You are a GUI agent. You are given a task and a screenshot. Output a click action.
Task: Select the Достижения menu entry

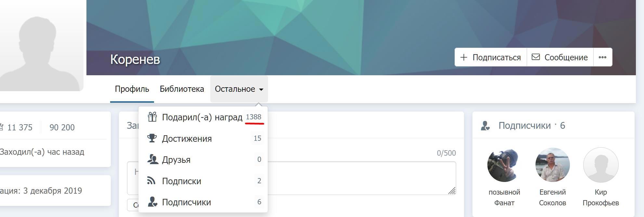coord(203,139)
